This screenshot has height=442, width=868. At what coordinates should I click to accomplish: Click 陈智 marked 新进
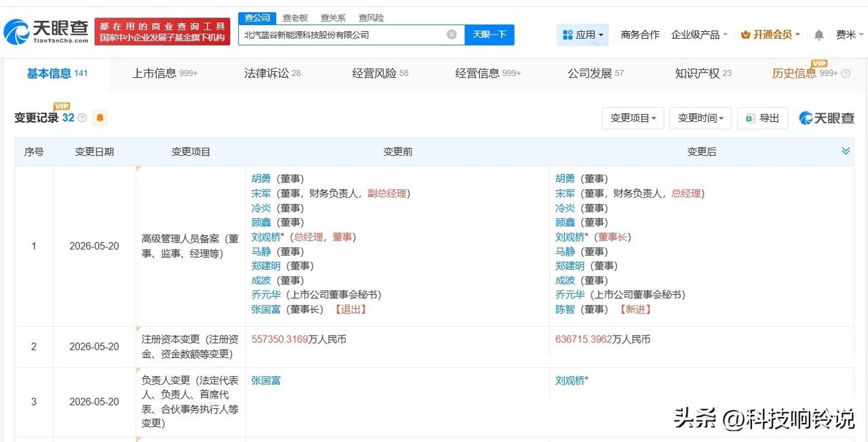pos(565,309)
